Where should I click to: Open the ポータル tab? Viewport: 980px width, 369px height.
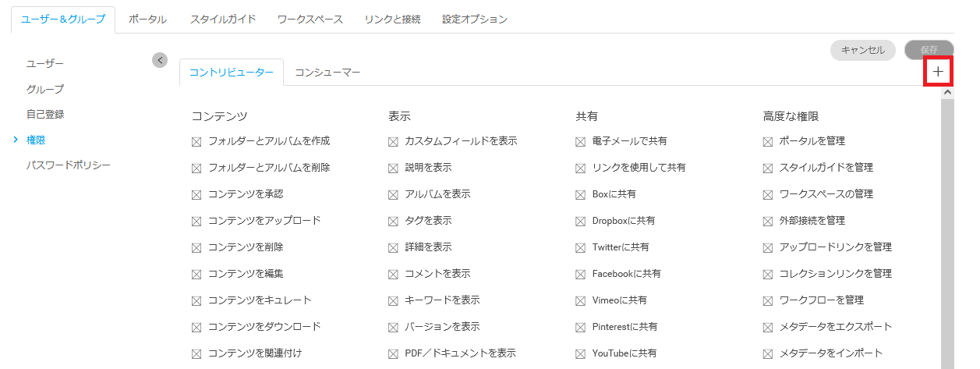point(147,20)
